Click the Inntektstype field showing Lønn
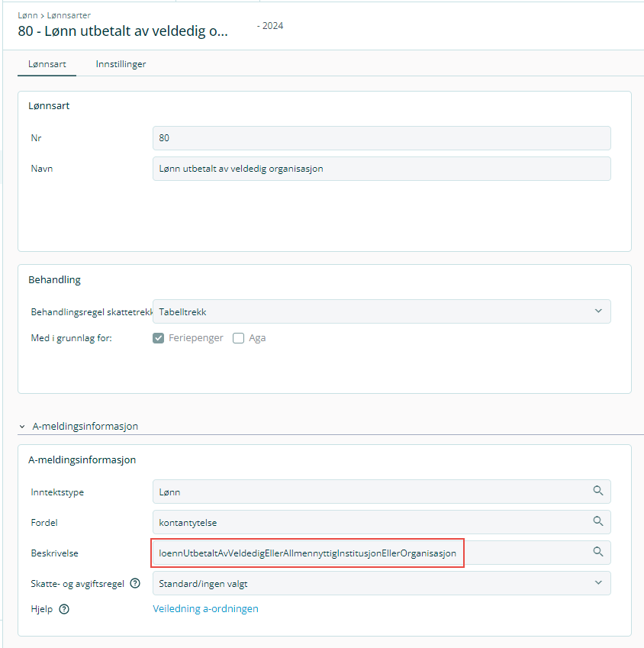Screen dimensions: 644x648 click(x=366, y=492)
